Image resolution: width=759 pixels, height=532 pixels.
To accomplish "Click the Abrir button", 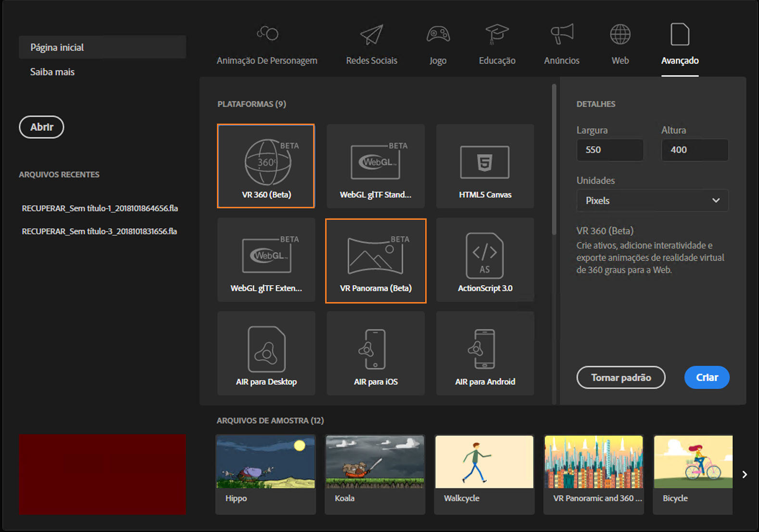I will [x=41, y=127].
